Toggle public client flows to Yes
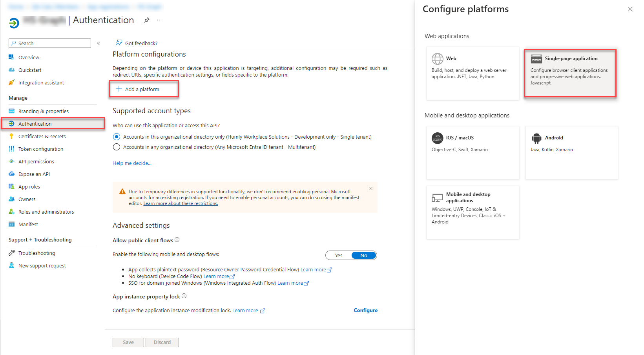The image size is (644, 355). coord(339,256)
